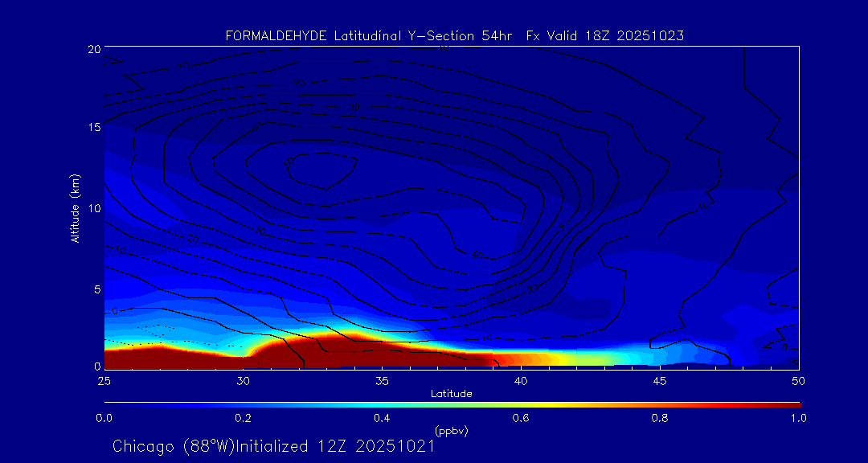Image resolution: width=868 pixels, height=463 pixels.
Task: Select the 25 tick on the latitude axis
Action: click(104, 379)
